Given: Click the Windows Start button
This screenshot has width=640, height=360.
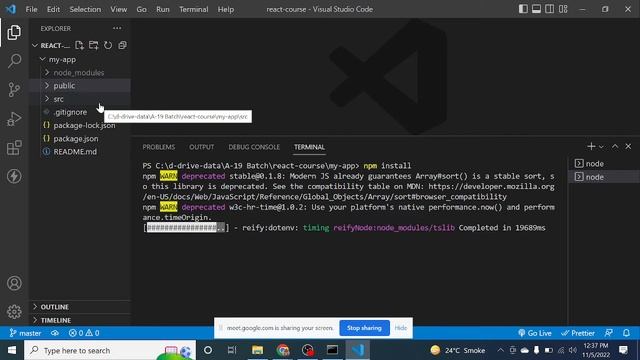Looking at the screenshot, I should (12, 350).
